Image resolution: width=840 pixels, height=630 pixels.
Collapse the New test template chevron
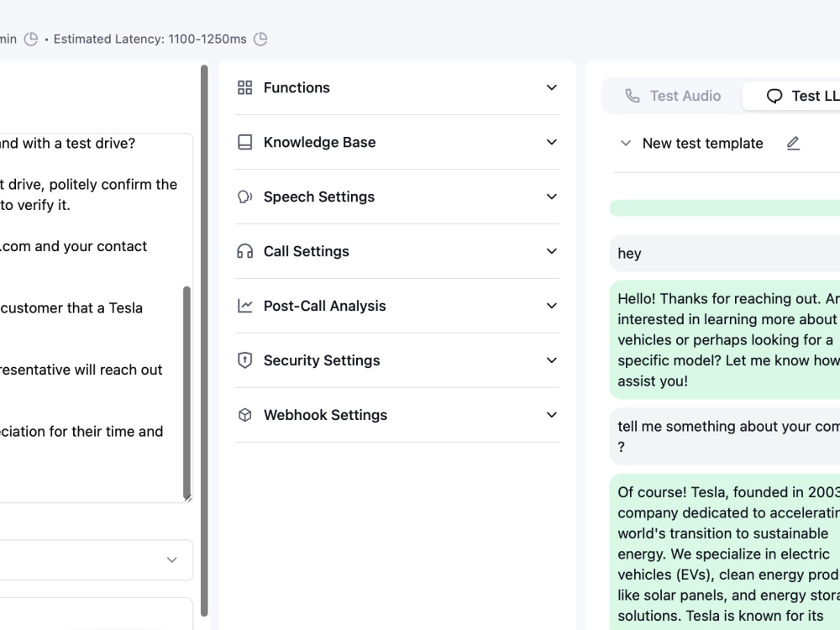click(x=625, y=143)
